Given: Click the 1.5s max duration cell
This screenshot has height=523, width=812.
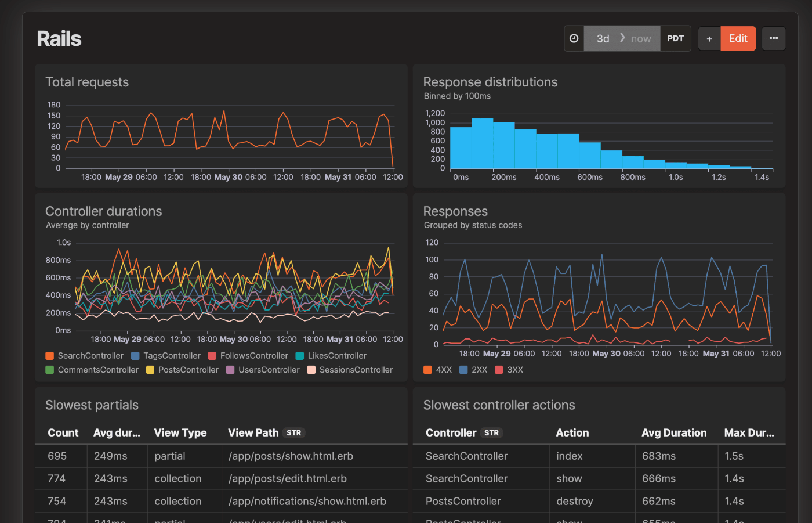Looking at the screenshot, I should point(734,456).
